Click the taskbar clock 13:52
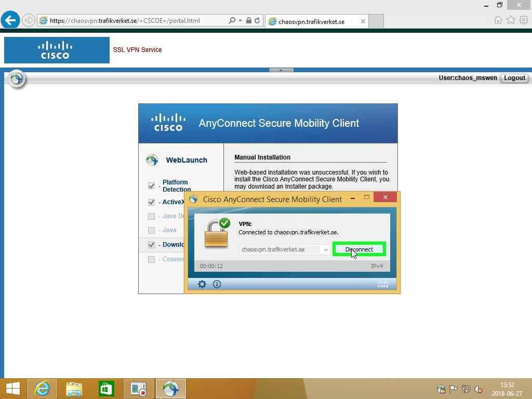Screen dimensions: 532x399 [x=507, y=385]
